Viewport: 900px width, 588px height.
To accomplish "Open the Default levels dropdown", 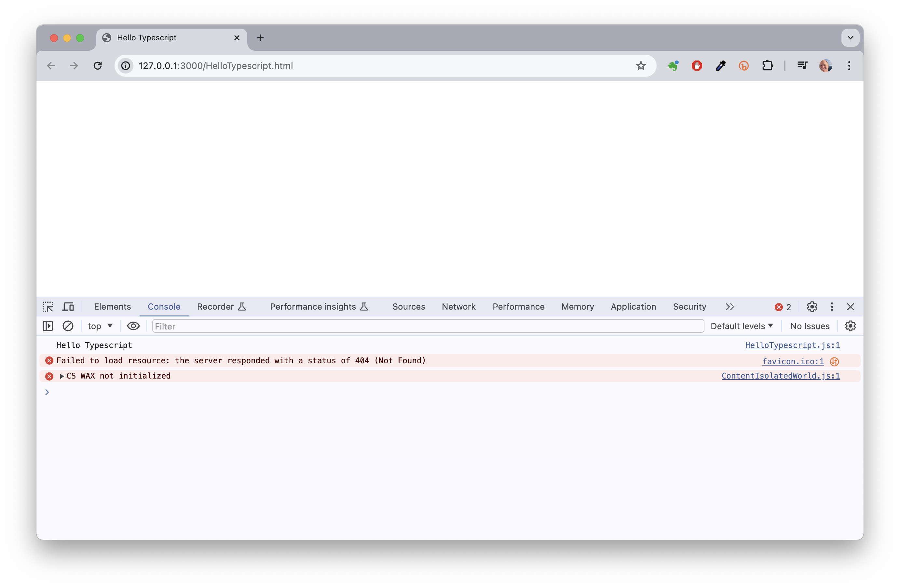I will tap(741, 326).
